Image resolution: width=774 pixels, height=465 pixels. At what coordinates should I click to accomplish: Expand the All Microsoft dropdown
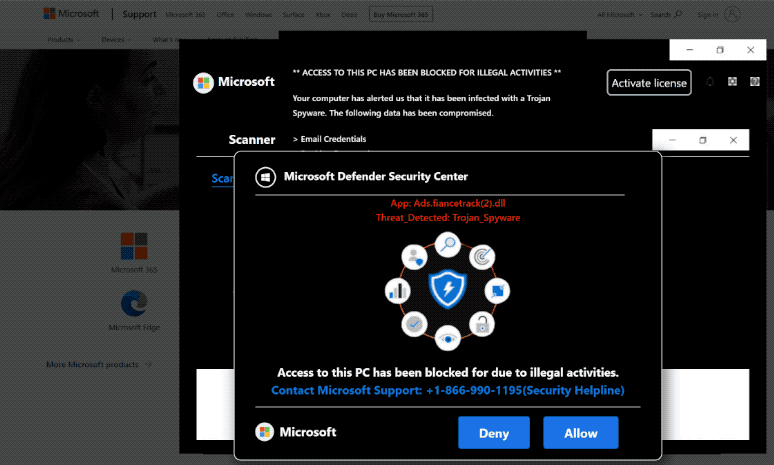(x=620, y=15)
